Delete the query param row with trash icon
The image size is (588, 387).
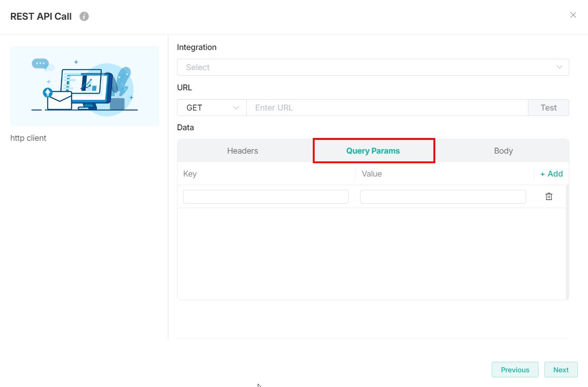549,196
